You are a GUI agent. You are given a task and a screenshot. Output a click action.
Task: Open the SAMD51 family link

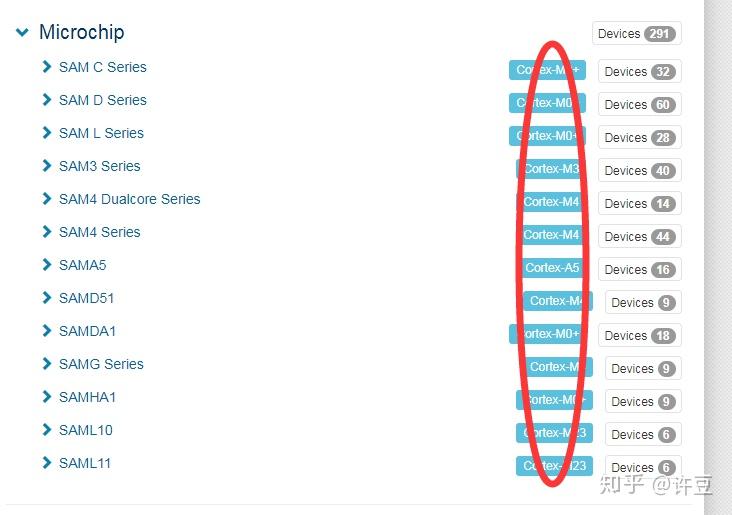[86, 298]
